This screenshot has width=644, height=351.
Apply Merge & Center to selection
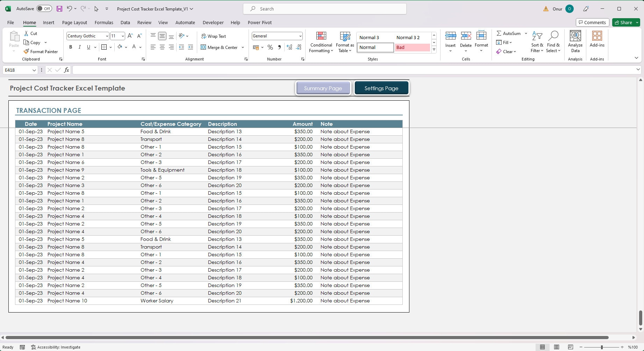pos(220,47)
